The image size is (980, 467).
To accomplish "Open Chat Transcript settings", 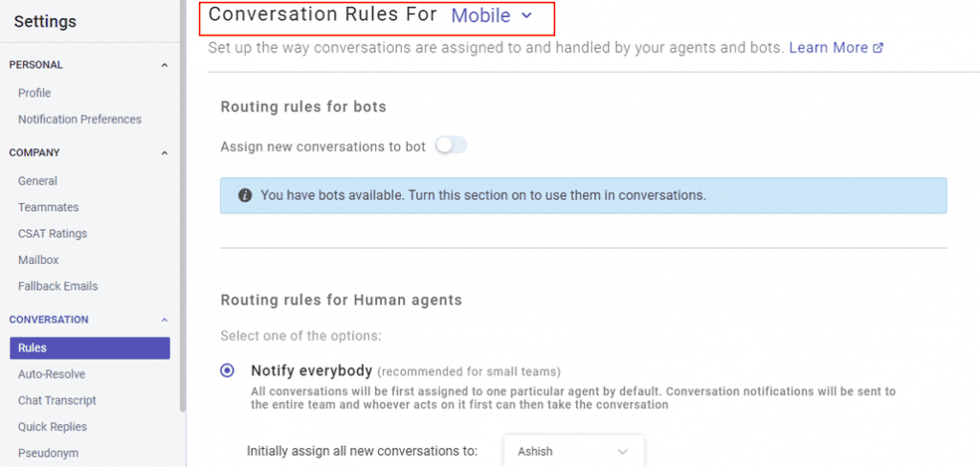I will click(x=56, y=401).
